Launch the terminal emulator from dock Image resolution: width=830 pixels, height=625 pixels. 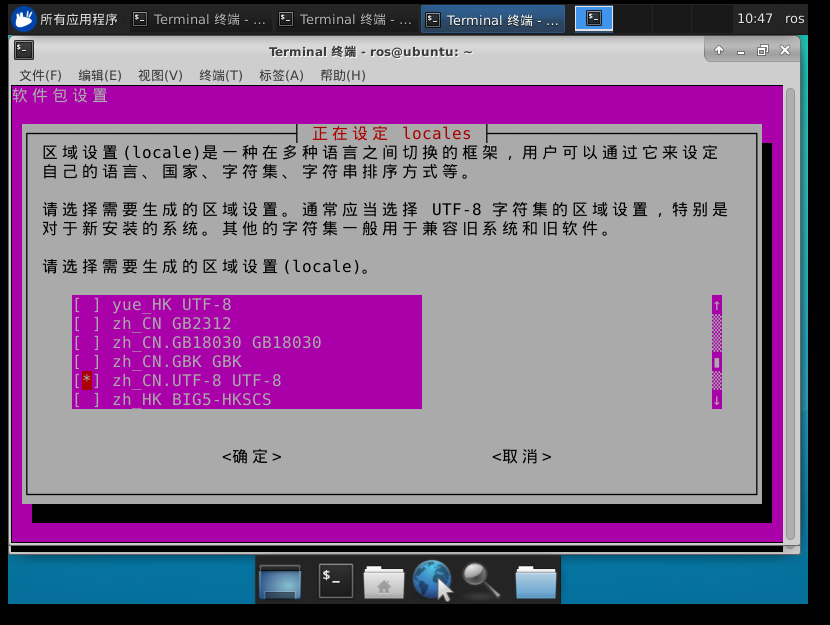pos(336,581)
